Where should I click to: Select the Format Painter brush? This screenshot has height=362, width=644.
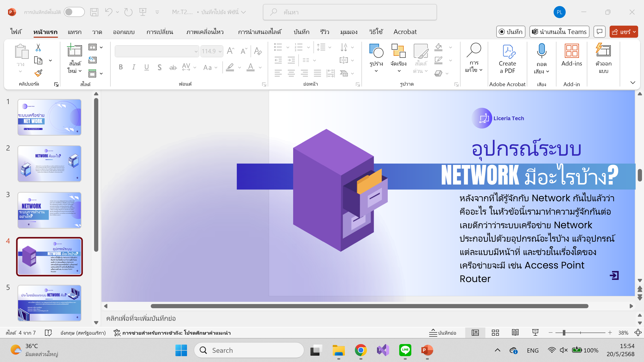pos(38,73)
